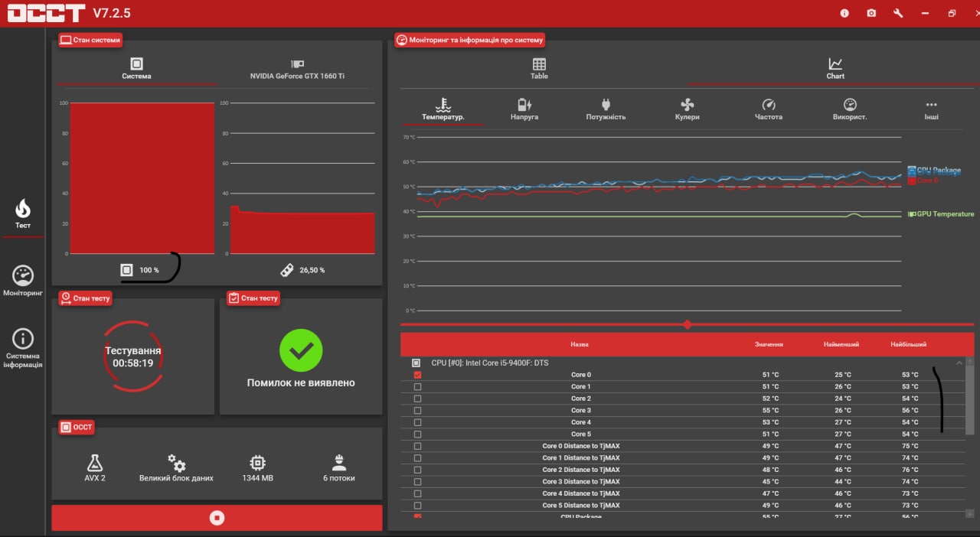Click the Core 3 value 55 °C
The image size is (980, 537).
770,411
